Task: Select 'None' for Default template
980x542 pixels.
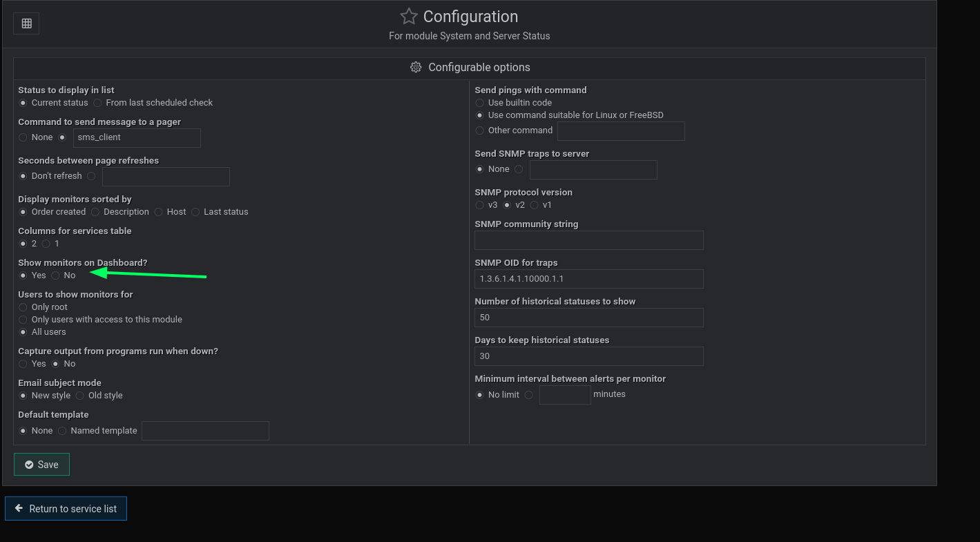Action: 23,431
